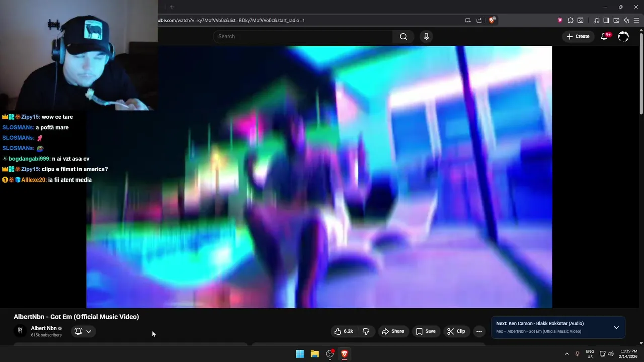Dislike the video with thumbs down
Screen dimensions: 644x362
point(366,331)
